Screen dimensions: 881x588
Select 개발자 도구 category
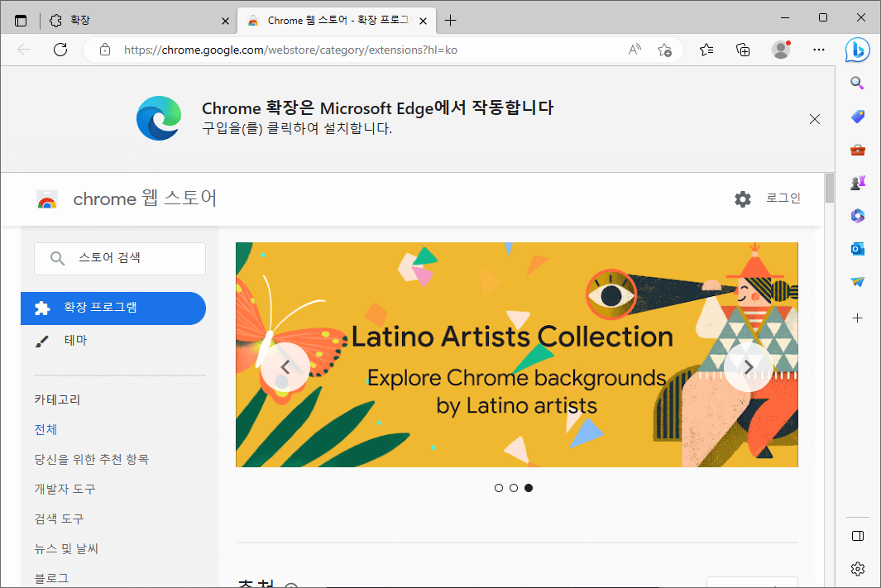65,489
